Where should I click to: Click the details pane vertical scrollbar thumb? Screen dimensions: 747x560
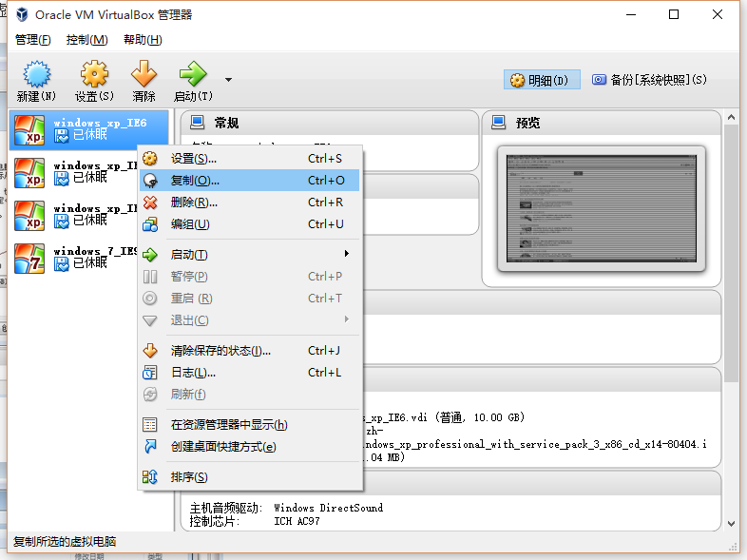[731, 254]
